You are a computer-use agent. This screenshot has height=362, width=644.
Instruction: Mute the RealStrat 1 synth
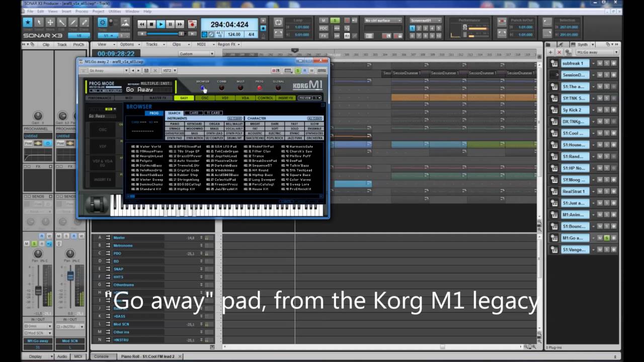(x=600, y=191)
